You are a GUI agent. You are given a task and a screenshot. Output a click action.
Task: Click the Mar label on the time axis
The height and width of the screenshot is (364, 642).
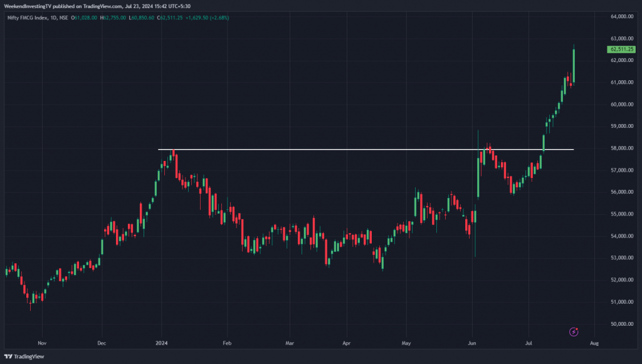click(290, 343)
